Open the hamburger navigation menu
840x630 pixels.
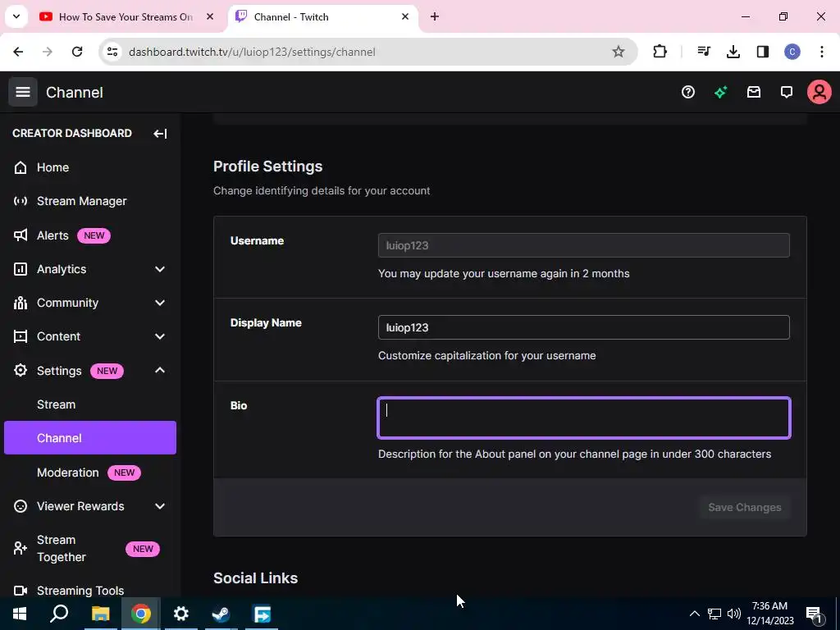pos(22,92)
